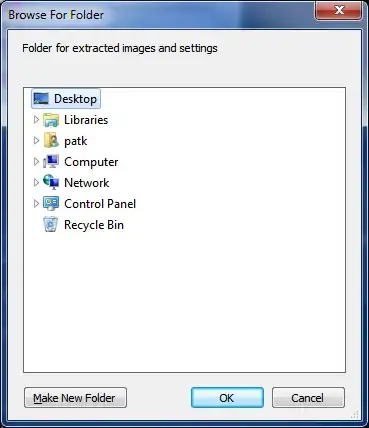Select the Desktop label in the tree
This screenshot has height=428, width=369.
[76, 99]
